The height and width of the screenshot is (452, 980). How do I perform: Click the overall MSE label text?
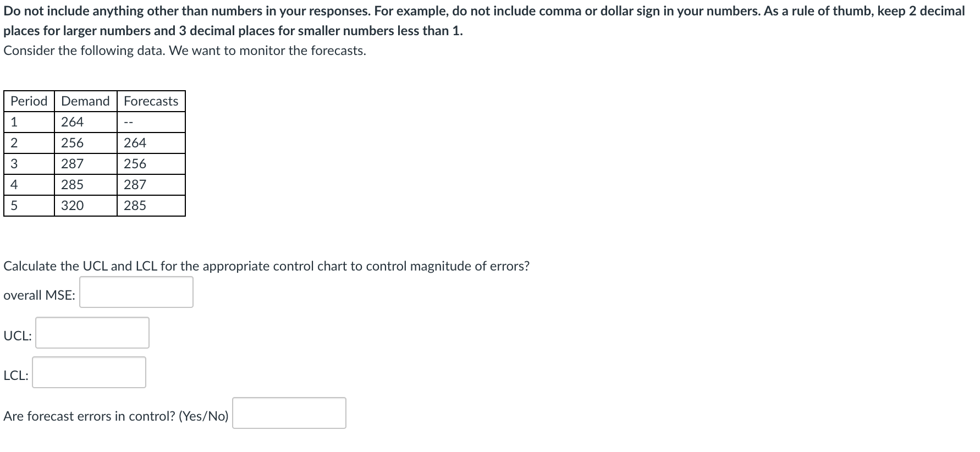(x=38, y=294)
